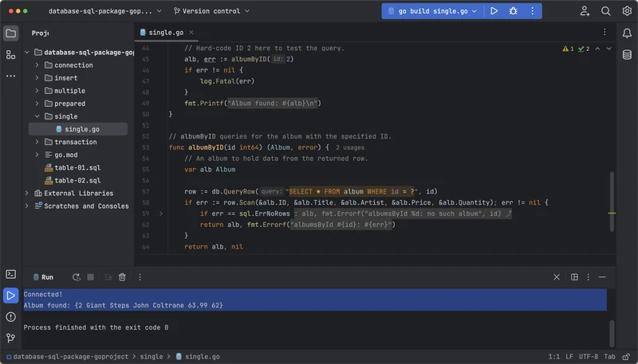Screen dimensions: 638x364
Task: Run the go build single.go configuration
Action: pyautogui.click(x=494, y=11)
